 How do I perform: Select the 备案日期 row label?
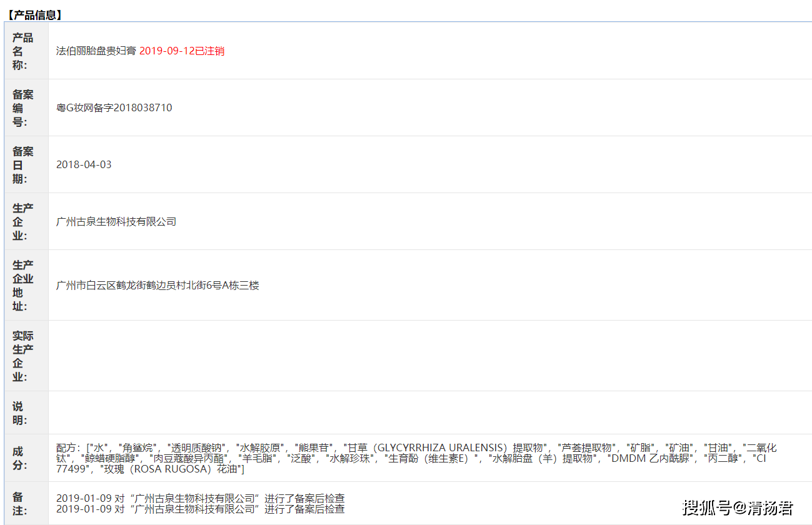point(23,165)
